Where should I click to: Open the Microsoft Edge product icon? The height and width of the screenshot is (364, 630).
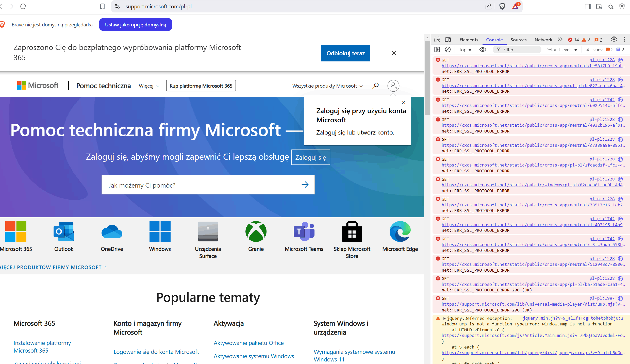(x=400, y=231)
